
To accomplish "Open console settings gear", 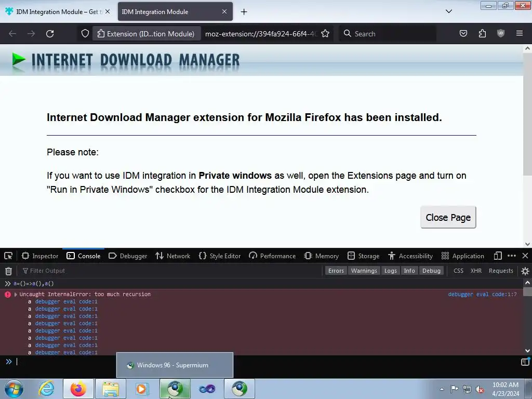I will tap(525, 271).
